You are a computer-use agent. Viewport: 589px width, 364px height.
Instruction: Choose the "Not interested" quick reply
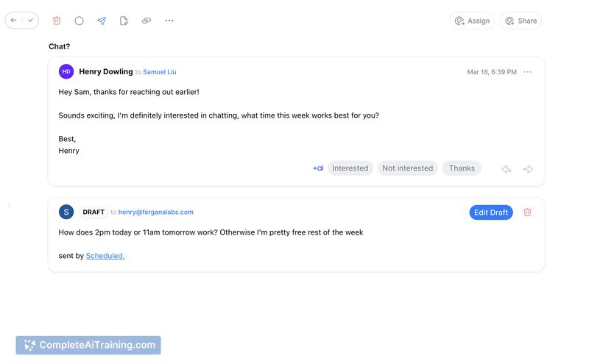coord(407,168)
